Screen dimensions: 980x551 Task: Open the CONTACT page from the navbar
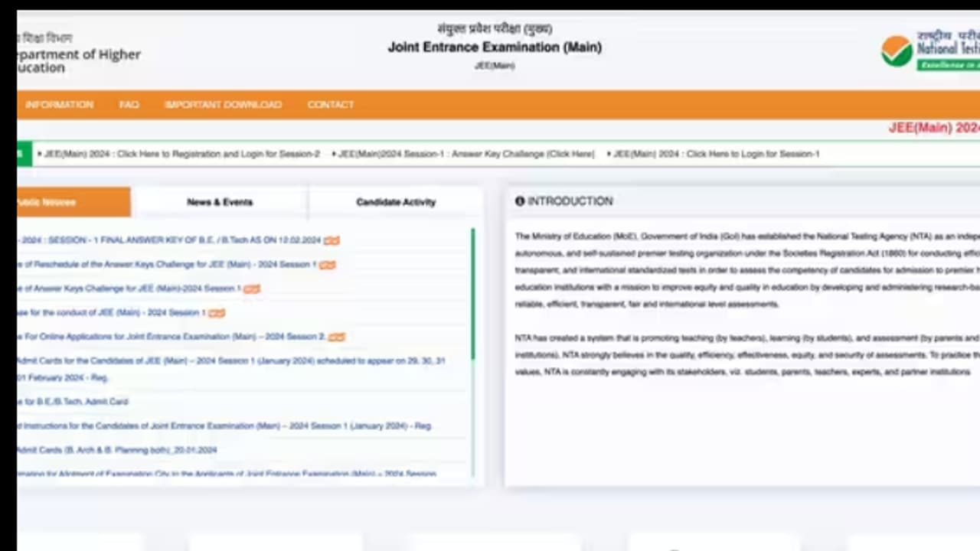point(331,105)
